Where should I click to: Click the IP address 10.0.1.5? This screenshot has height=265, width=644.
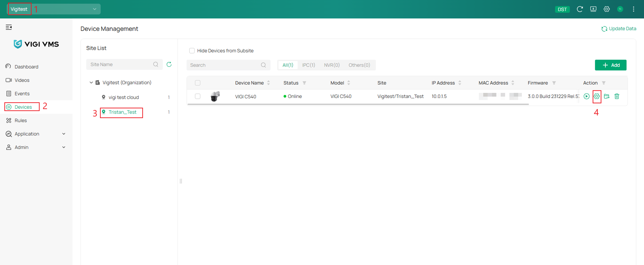point(439,96)
